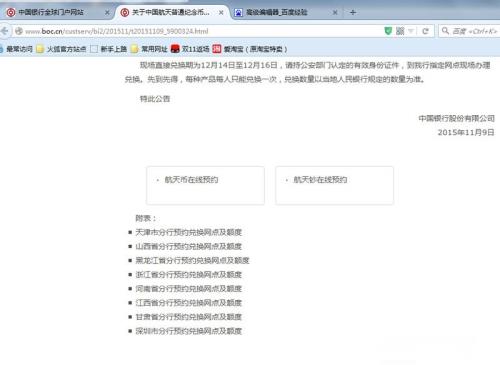Open the 双11返场 bookmark
500x365 pixels.
(x=190, y=49)
